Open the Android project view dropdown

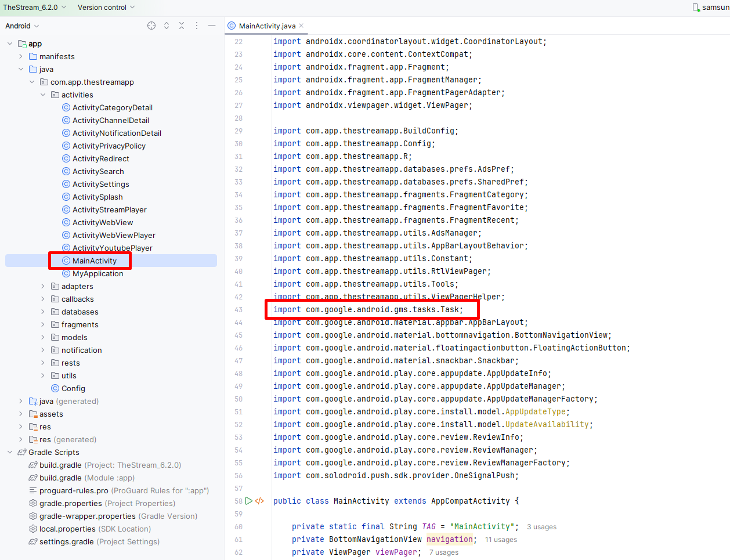click(x=22, y=26)
